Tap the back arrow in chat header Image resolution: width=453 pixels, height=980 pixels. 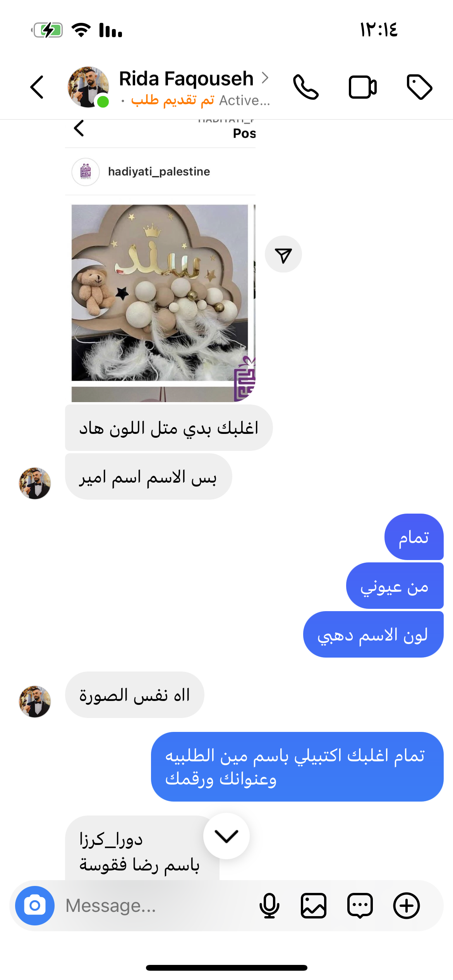tap(37, 87)
